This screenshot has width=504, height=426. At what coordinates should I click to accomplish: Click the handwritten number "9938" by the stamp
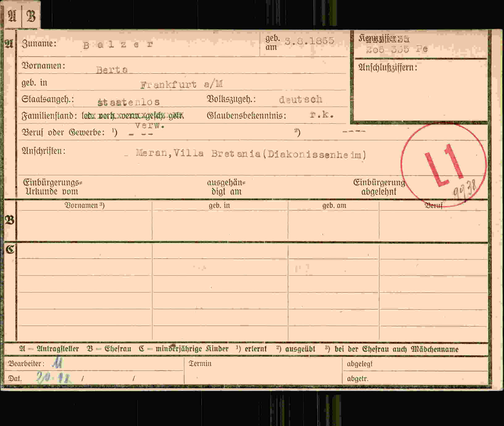tap(465, 189)
